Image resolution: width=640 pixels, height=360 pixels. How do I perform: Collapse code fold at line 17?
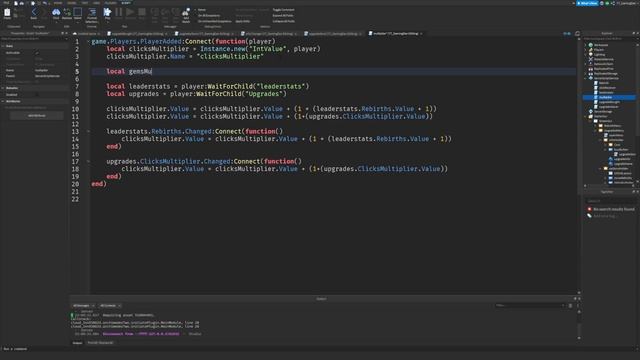88,162
